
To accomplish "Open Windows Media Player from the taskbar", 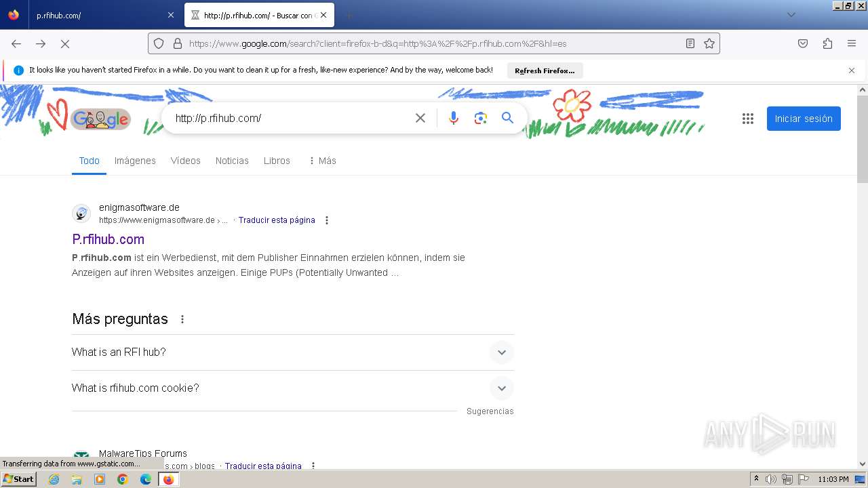I will [x=100, y=479].
